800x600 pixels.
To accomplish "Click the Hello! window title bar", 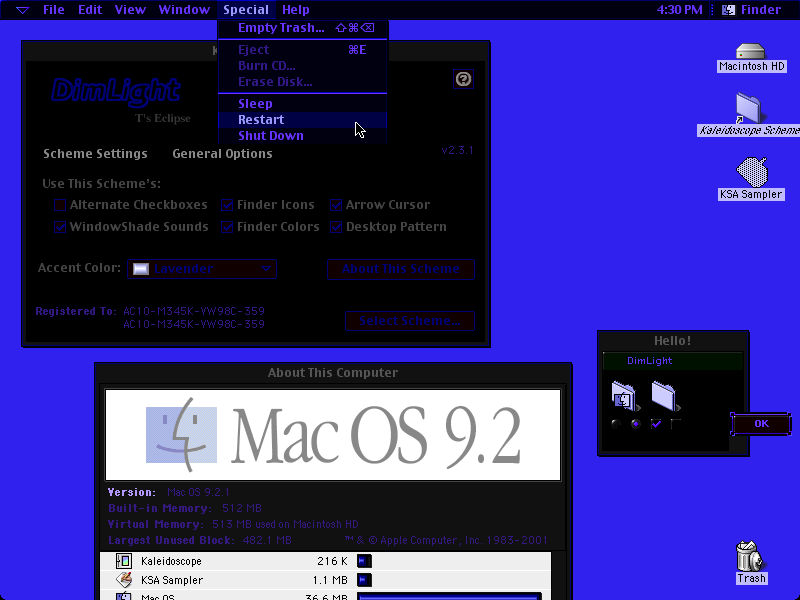I will (673, 341).
